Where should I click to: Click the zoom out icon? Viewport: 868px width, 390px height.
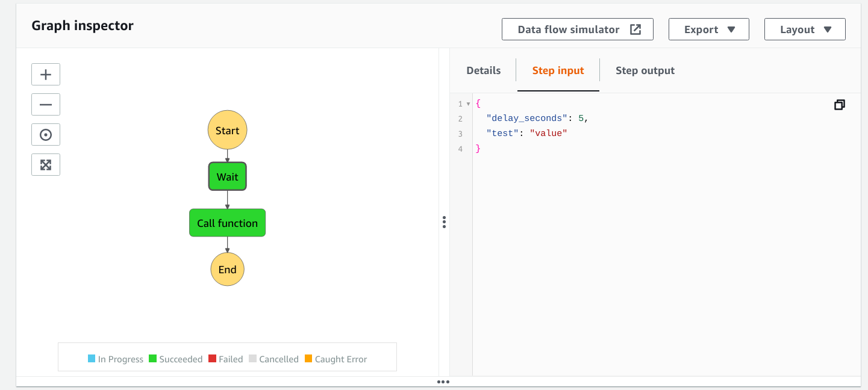(x=46, y=104)
